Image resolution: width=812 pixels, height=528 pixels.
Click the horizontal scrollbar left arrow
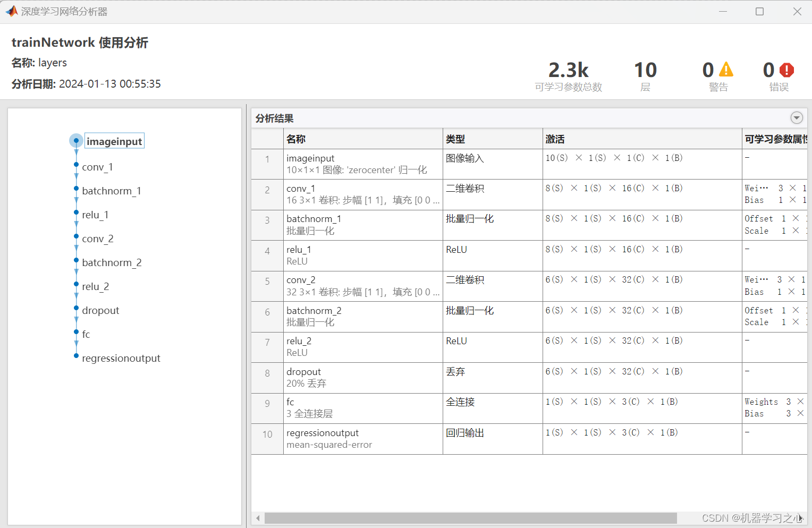(258, 518)
